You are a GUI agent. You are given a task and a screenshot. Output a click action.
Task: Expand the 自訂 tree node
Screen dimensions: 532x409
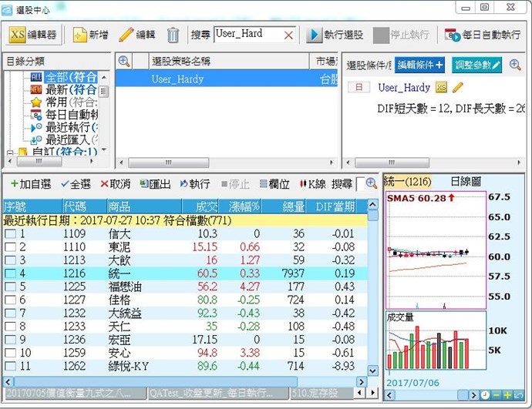pos(11,152)
